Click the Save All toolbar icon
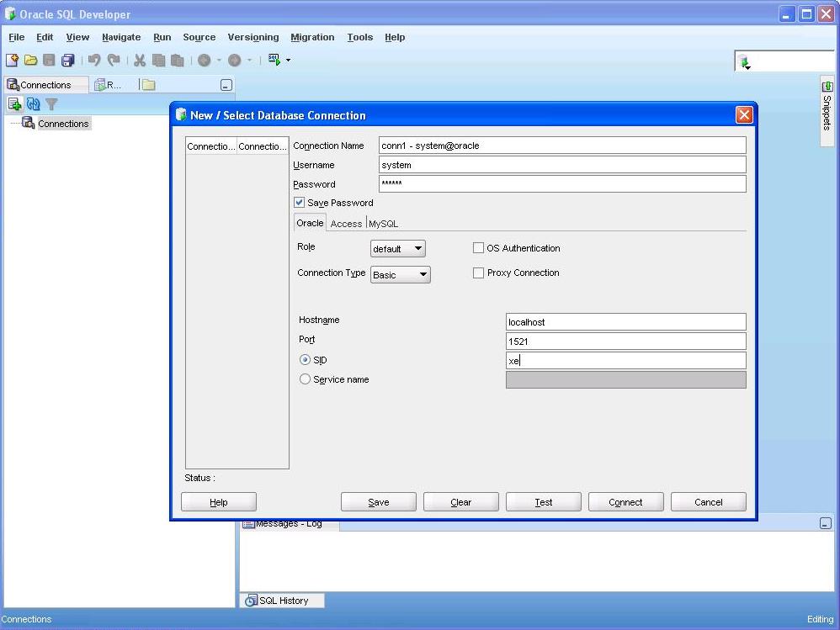 pos(68,60)
